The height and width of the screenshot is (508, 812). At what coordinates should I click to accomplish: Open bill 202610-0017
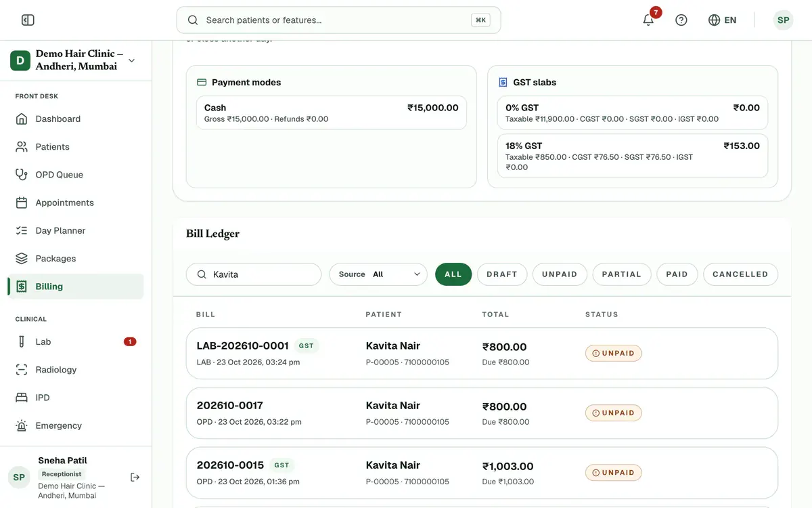click(x=482, y=413)
